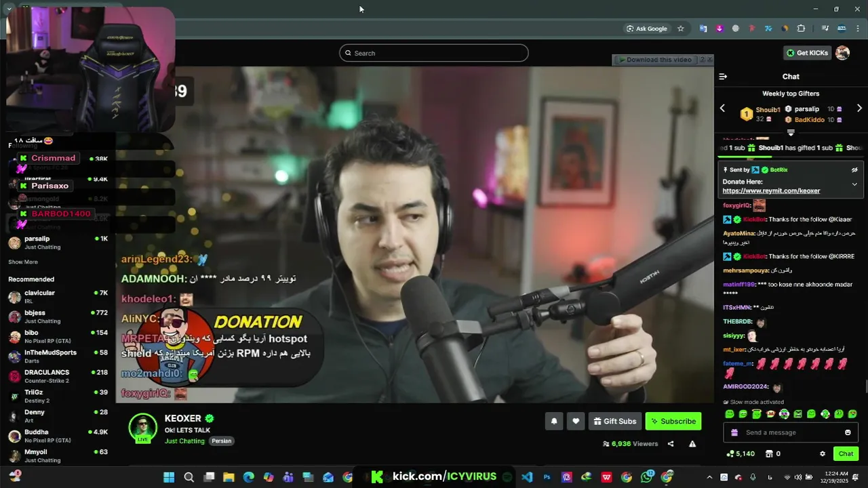This screenshot has width=868, height=488.
Task: Subscribe to the KEOXER channel
Action: [x=673, y=421]
